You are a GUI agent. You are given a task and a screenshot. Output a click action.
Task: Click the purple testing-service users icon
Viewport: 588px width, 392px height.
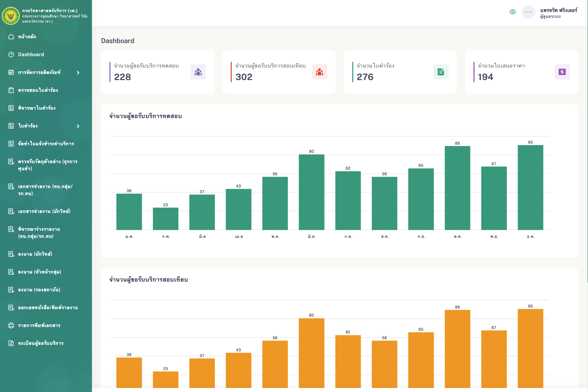pos(198,72)
